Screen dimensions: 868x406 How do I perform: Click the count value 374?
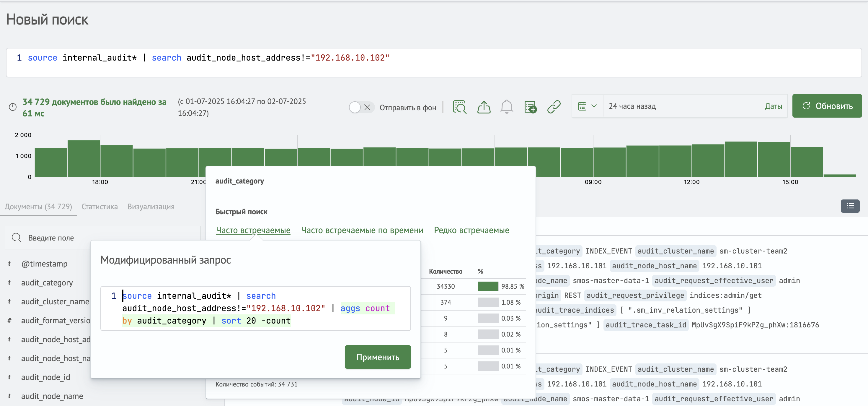tap(446, 302)
